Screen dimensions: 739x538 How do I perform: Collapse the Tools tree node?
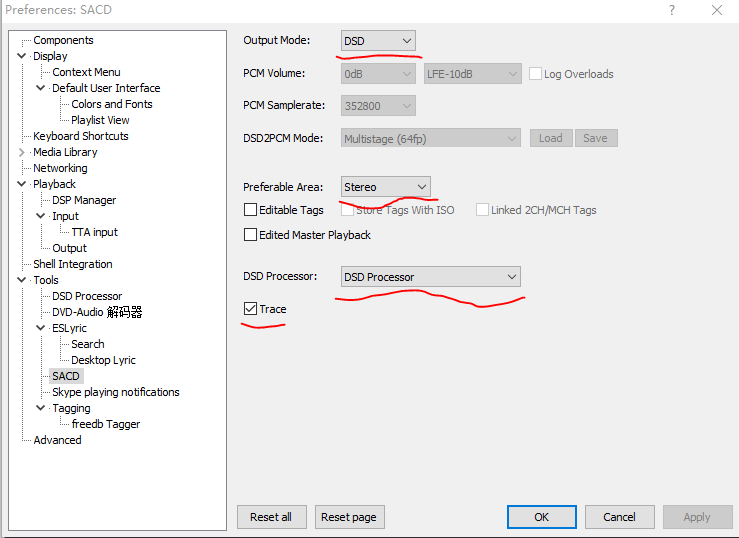(x=22, y=280)
